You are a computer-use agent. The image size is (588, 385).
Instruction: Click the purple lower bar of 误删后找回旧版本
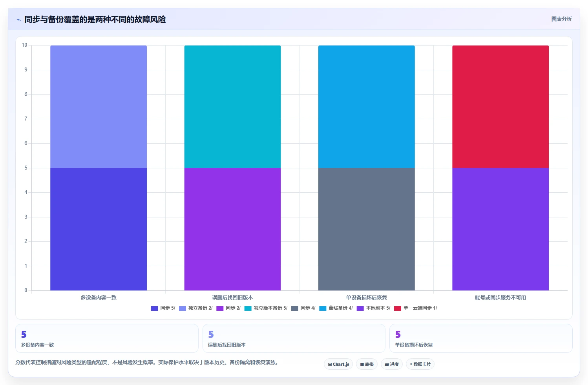coord(232,229)
